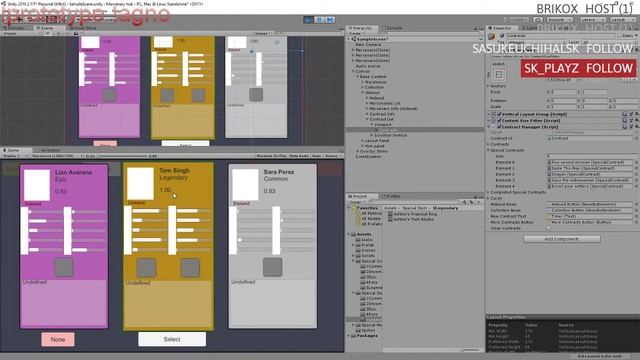Toggle Maximize On Play in Game view
This screenshot has width=640, height=360.
point(271,156)
